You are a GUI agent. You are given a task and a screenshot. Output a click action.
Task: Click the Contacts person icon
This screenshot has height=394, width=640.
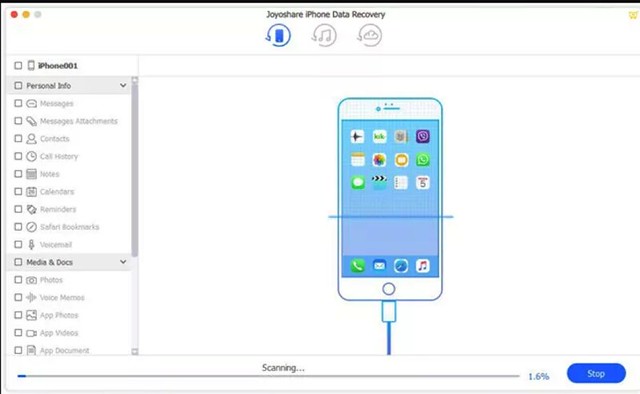tap(31, 139)
